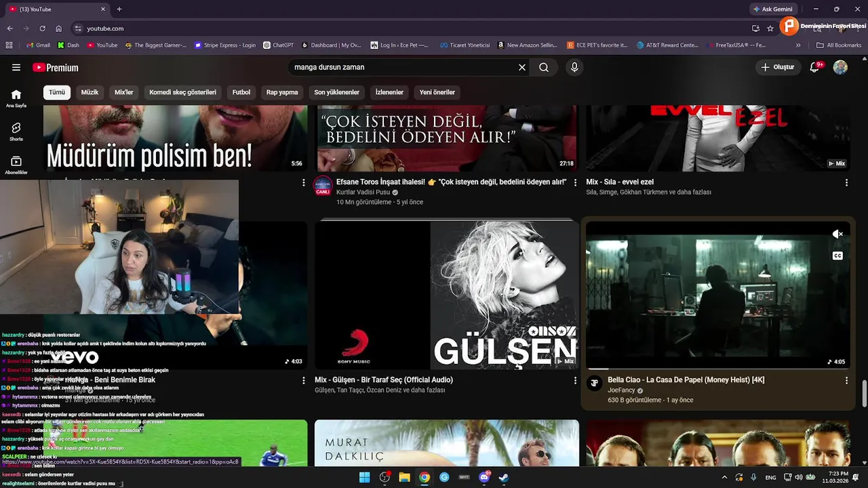This screenshot has height=488, width=868.
Task: Select the Yeni öneriler chip
Action: 437,92
